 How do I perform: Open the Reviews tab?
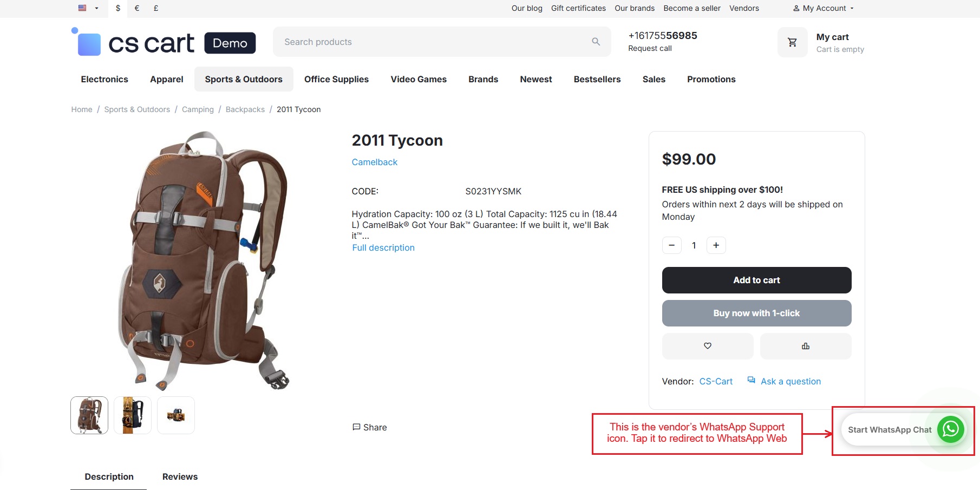point(180,476)
